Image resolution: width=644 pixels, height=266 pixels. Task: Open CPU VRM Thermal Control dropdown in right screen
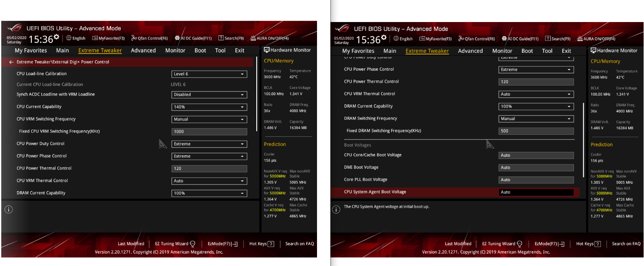(536, 94)
